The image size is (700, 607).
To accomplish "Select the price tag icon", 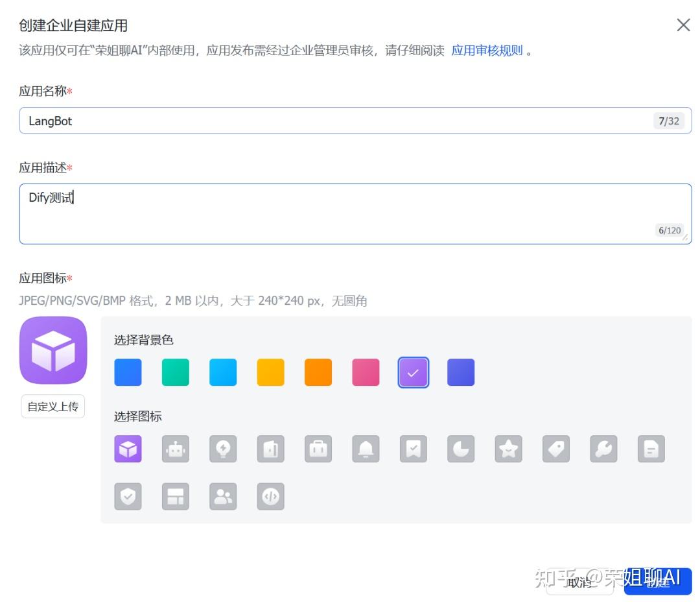I will [x=556, y=448].
